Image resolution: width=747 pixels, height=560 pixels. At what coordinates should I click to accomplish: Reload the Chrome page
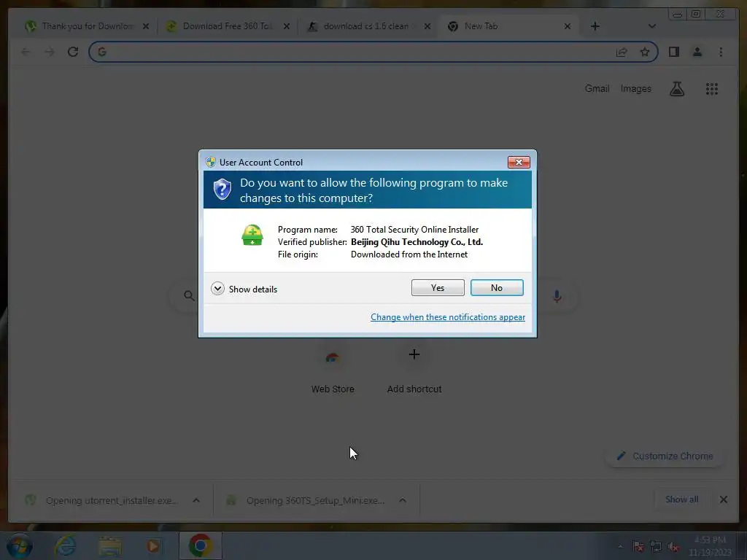tap(73, 52)
